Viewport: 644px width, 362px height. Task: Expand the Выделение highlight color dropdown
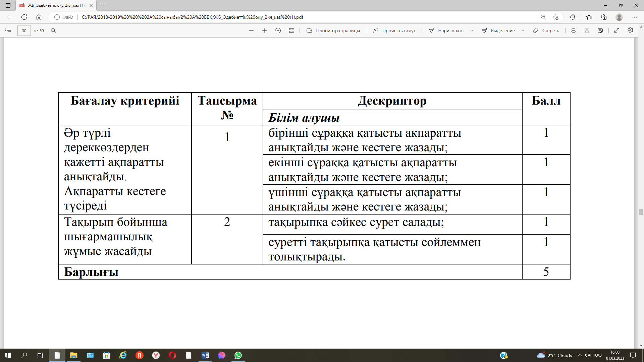[x=523, y=31]
